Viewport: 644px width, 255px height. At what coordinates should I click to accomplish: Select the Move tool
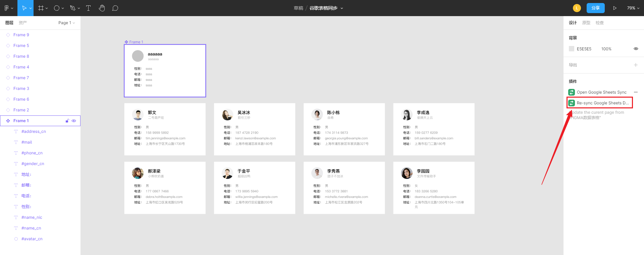pos(24,8)
